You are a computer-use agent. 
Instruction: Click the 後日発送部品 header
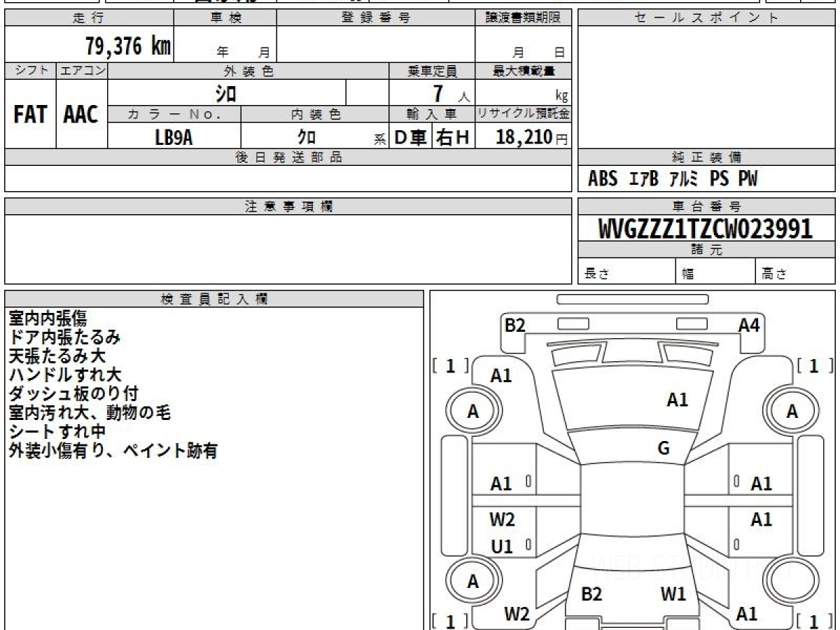pos(288,157)
